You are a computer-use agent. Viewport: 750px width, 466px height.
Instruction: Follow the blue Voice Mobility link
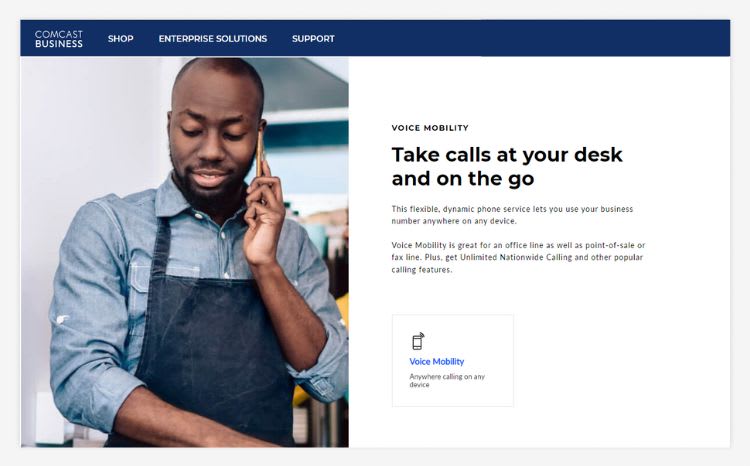point(437,362)
